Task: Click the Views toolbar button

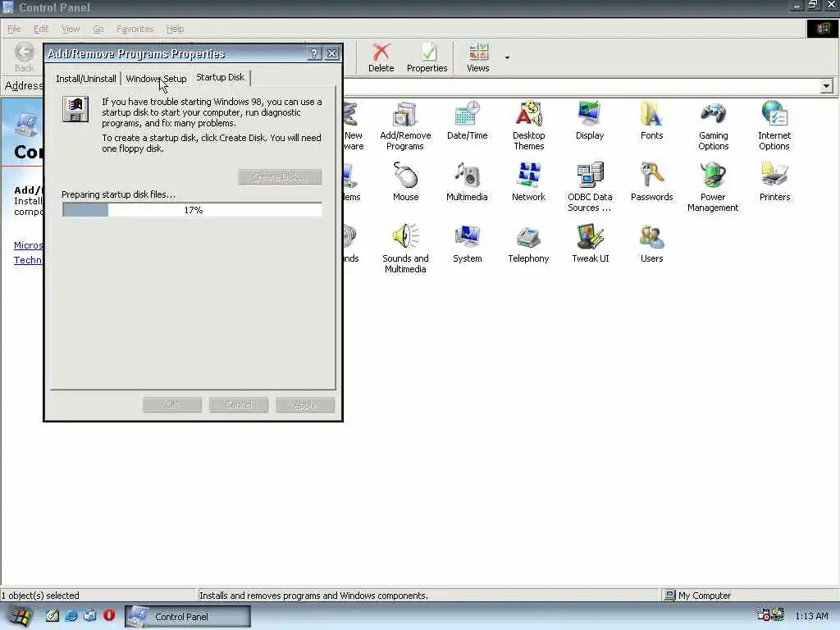Action: [478, 57]
